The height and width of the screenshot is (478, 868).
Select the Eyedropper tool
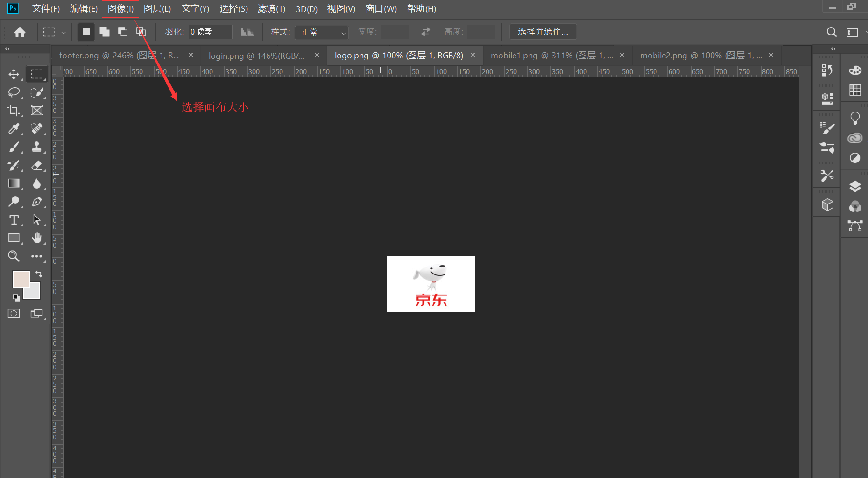pos(14,129)
